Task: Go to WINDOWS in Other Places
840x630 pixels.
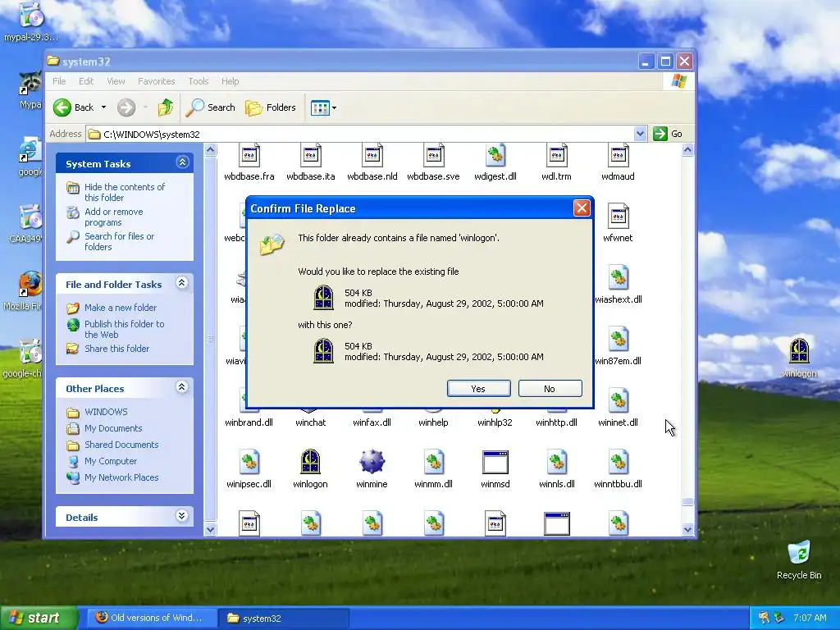Action: pyautogui.click(x=106, y=412)
